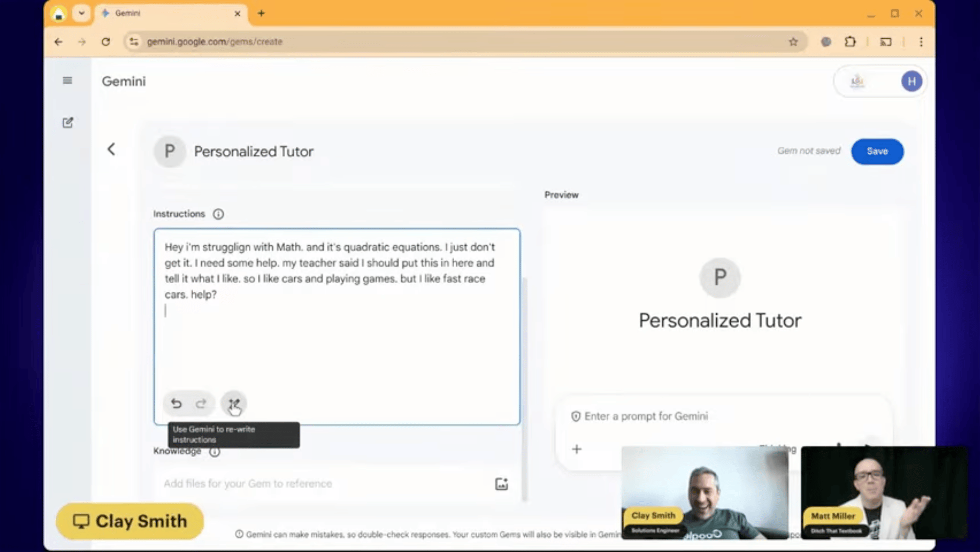Viewport: 980px width, 552px height.
Task: Click the Clay Smith video thumbnail
Action: 705,493
